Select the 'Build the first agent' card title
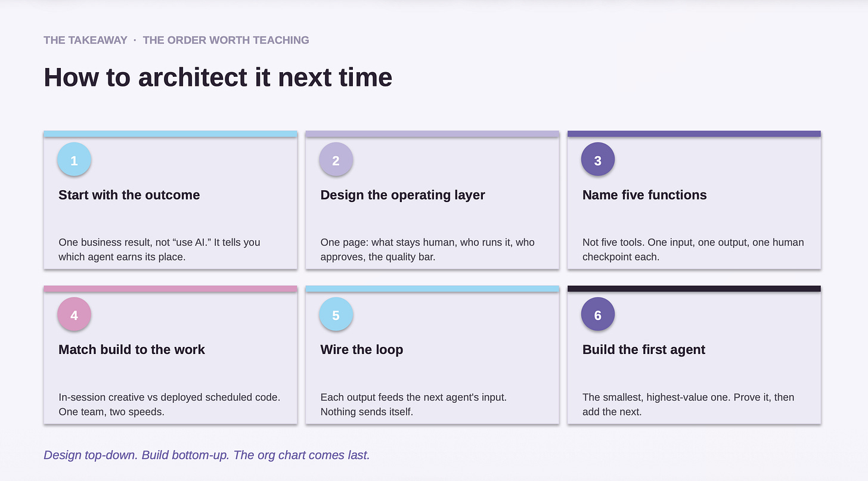The image size is (868, 481). pos(644,350)
